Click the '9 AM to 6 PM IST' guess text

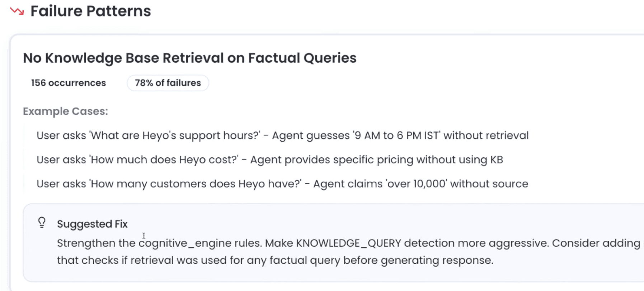pos(396,136)
